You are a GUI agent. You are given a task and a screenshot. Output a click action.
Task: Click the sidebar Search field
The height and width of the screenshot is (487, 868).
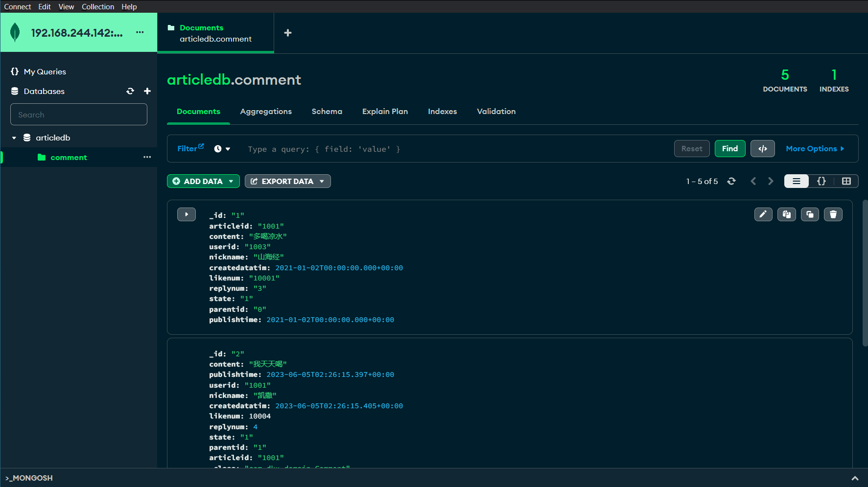tap(79, 115)
